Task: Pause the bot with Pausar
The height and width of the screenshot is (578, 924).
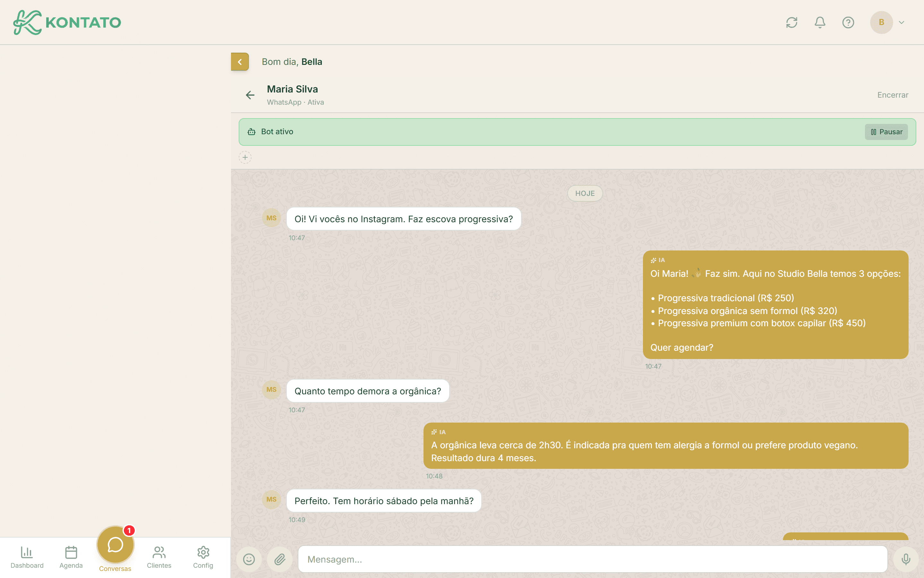Action: [886, 132]
